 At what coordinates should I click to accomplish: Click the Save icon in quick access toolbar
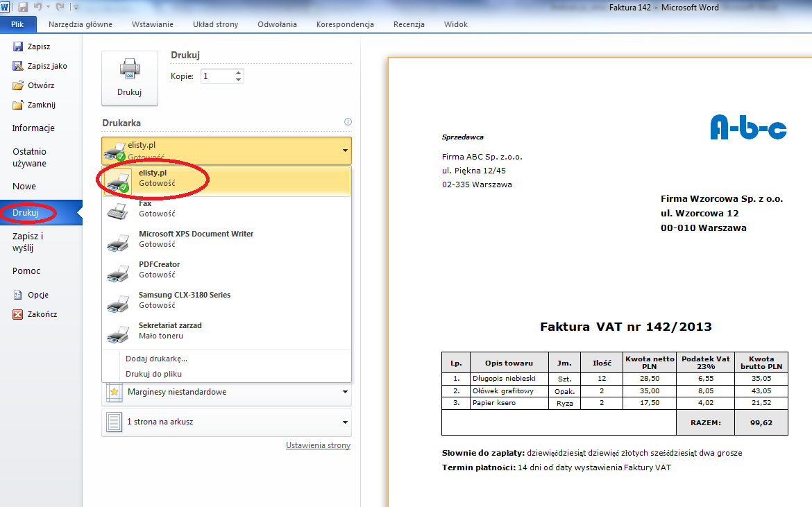point(23,7)
